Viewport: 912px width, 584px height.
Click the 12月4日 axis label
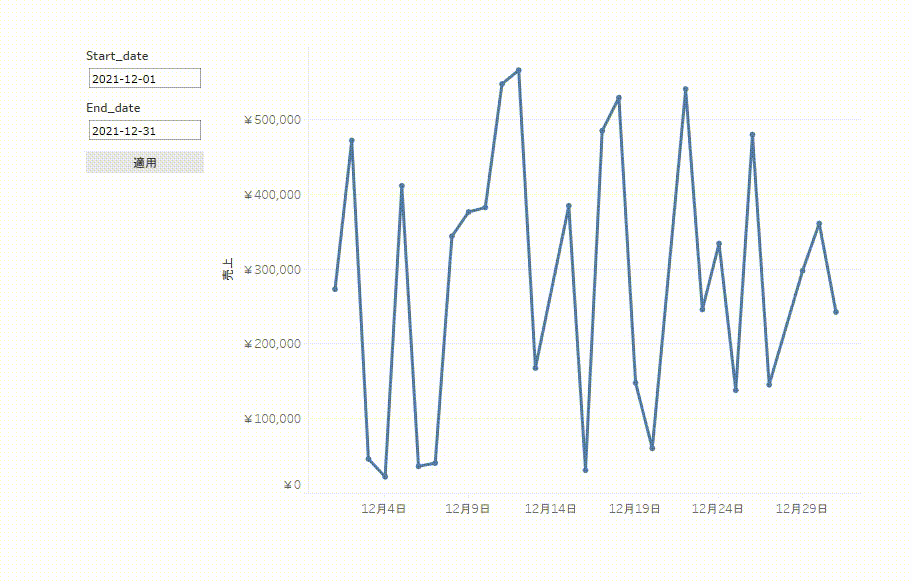click(383, 509)
